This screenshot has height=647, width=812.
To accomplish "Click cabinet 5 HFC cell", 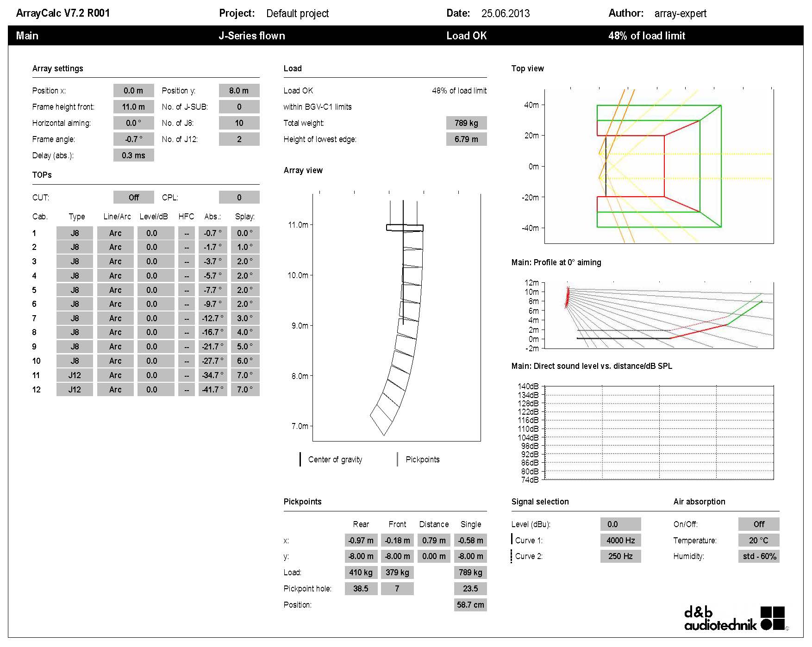I will click(x=187, y=290).
